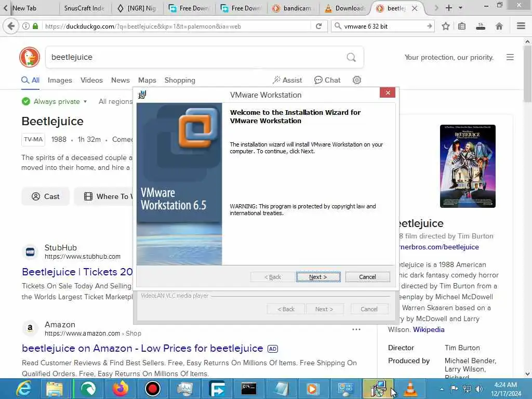
Task: Open the Beetlejuice Tickets StubHub result
Action: point(77,272)
